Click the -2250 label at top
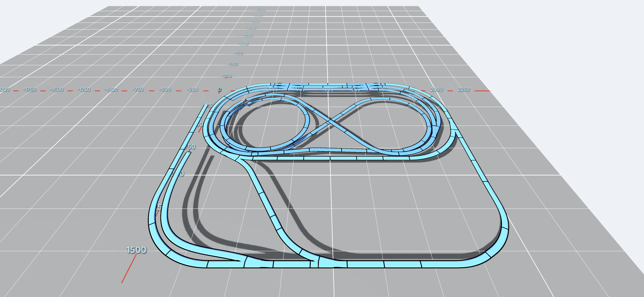The width and height of the screenshot is (644, 297). click(x=261, y=10)
